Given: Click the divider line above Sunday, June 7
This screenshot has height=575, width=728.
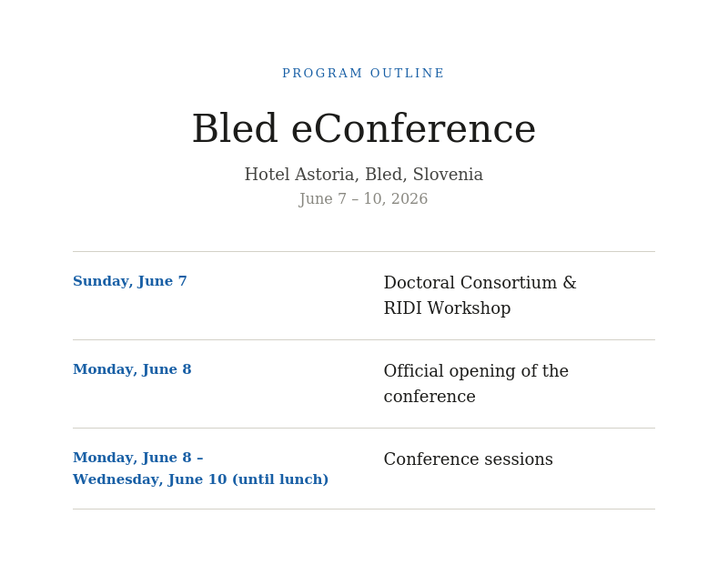Looking at the screenshot, I should (x=364, y=251).
